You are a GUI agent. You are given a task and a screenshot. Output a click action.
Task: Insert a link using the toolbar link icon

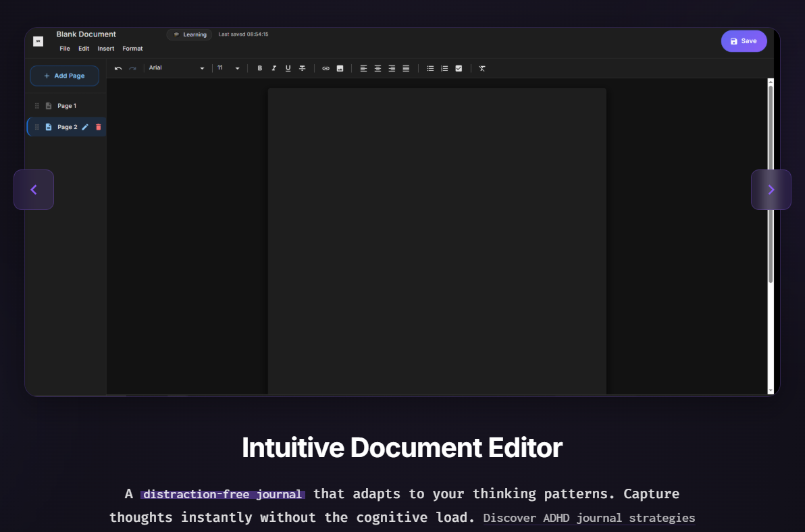(326, 68)
